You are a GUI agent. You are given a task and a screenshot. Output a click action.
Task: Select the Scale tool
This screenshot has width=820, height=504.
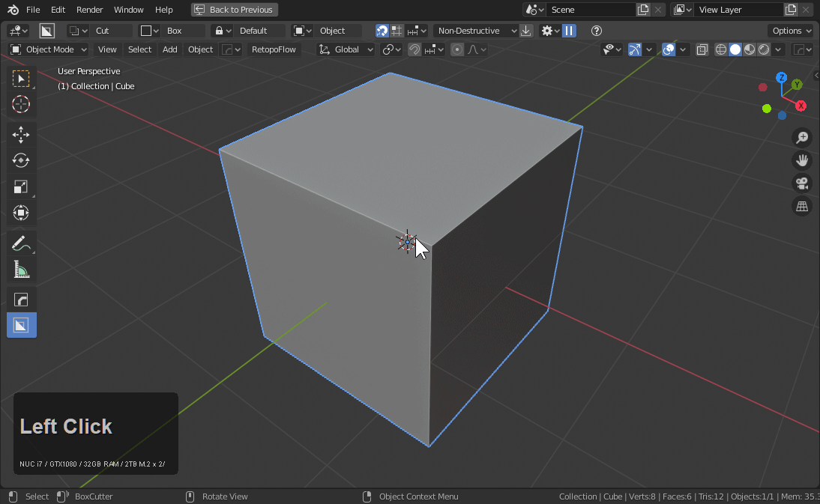[x=21, y=186]
